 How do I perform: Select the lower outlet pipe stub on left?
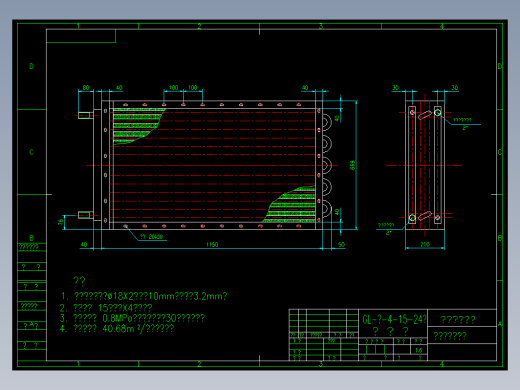85,215
